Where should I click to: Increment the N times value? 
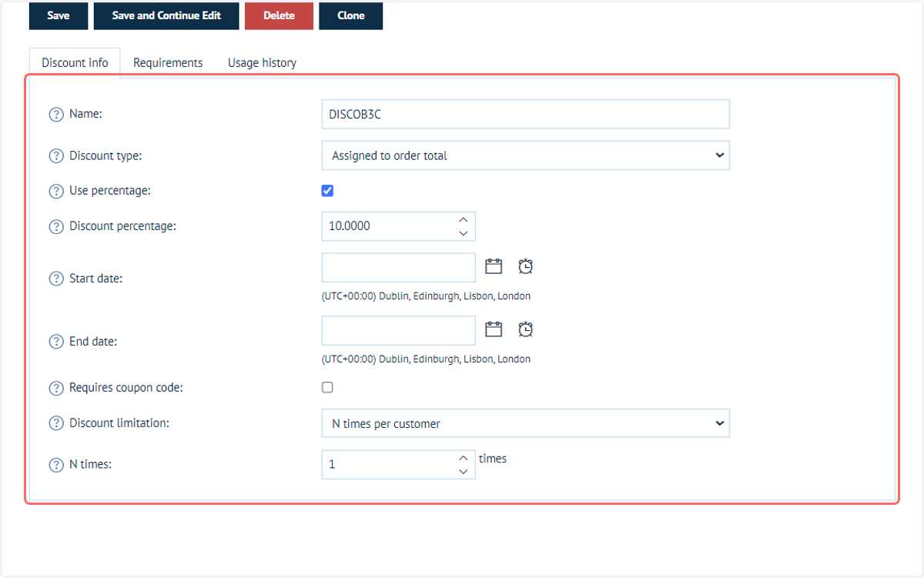[x=463, y=458]
